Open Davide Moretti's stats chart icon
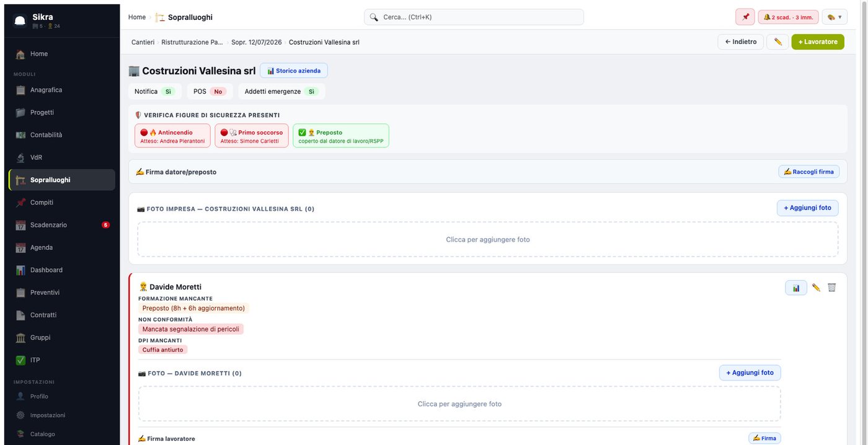 click(x=796, y=288)
